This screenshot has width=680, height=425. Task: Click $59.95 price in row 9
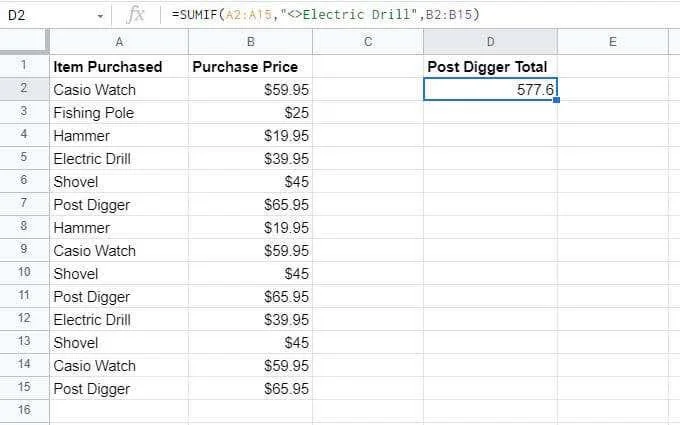tap(250, 250)
